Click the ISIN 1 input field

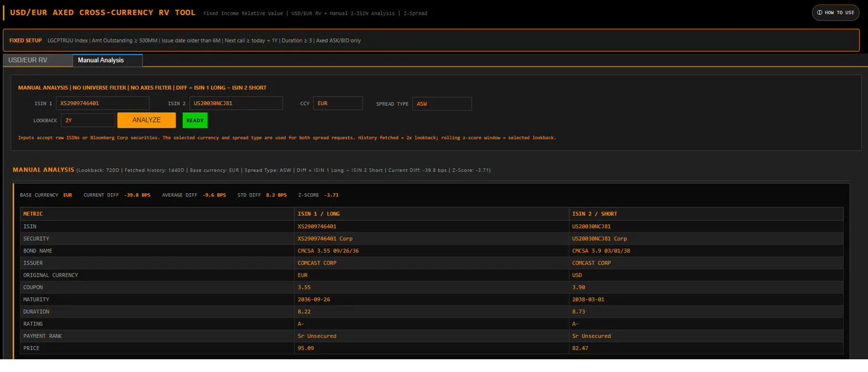[x=102, y=104]
